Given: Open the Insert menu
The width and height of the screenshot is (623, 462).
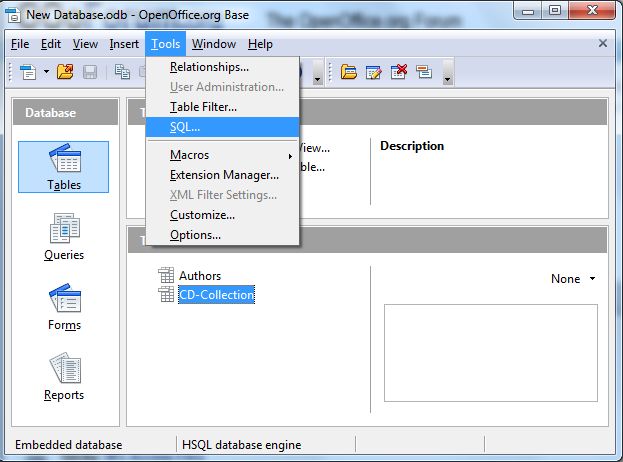Looking at the screenshot, I should [x=124, y=44].
